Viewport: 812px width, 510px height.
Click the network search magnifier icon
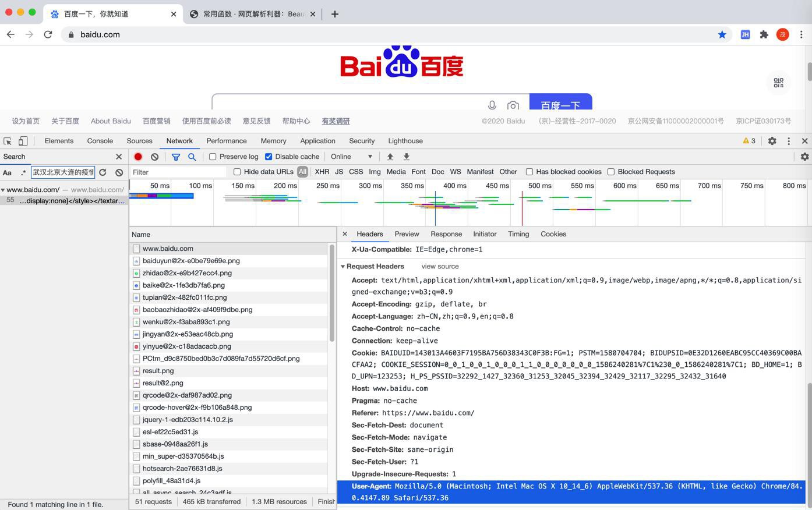pyautogui.click(x=192, y=157)
